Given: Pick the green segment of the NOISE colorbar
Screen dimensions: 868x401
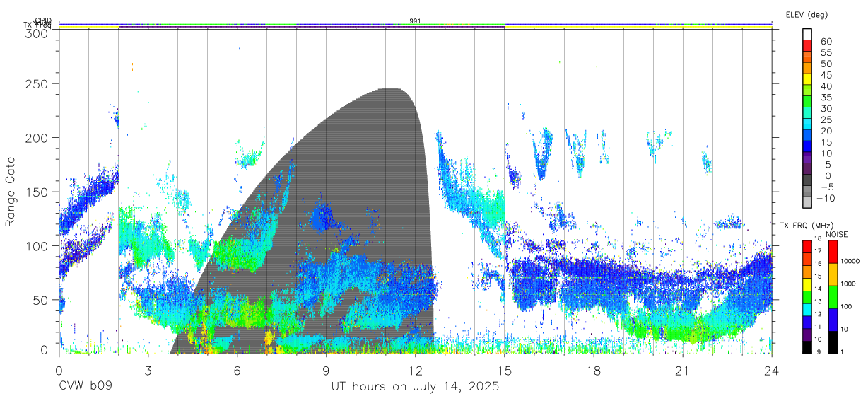Looking at the screenshot, I should click(x=833, y=296).
